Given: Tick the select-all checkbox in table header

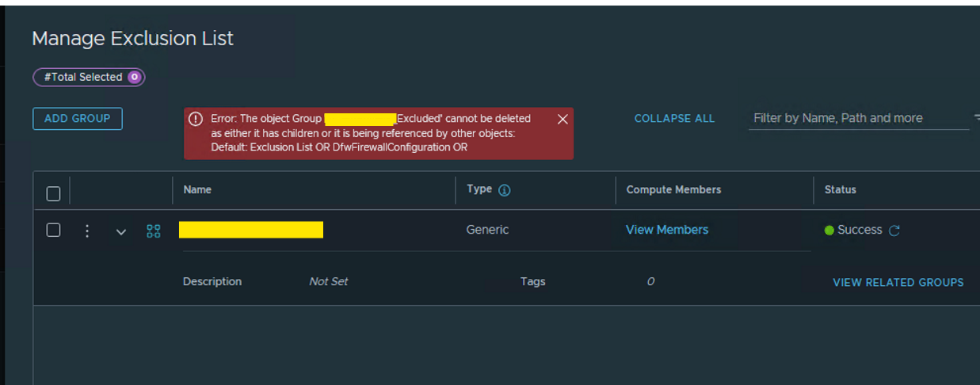Looking at the screenshot, I should coord(53,193).
